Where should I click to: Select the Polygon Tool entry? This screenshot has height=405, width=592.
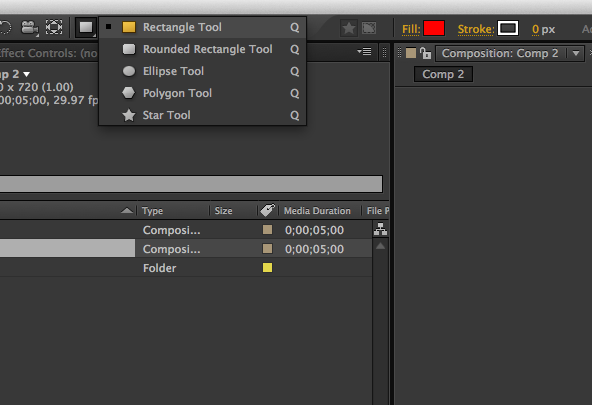click(202, 93)
